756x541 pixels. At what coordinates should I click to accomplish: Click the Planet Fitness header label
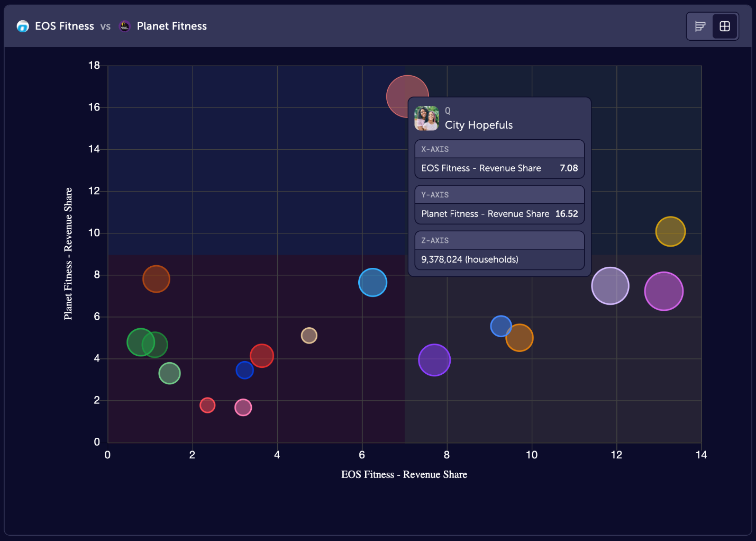pyautogui.click(x=171, y=26)
